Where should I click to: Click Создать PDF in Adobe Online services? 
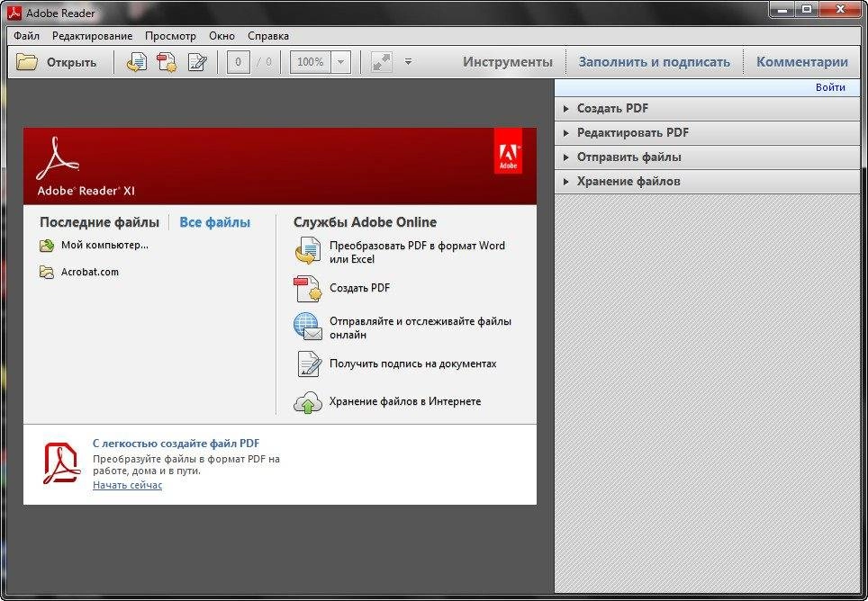[360, 288]
